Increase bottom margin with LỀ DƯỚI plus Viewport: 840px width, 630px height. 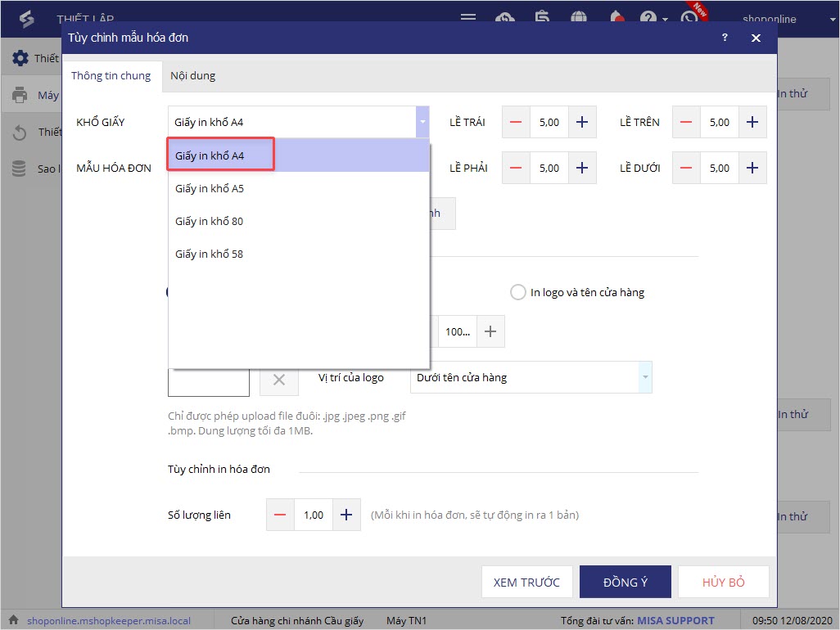point(752,168)
